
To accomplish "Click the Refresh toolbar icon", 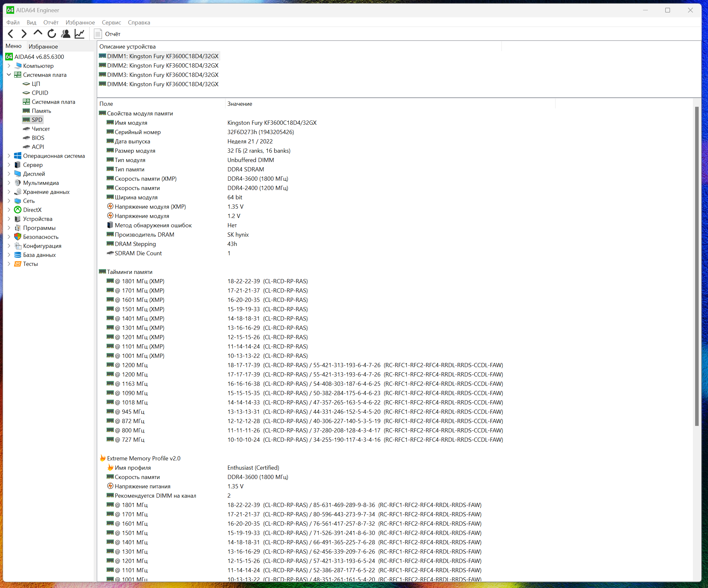I will (51, 34).
